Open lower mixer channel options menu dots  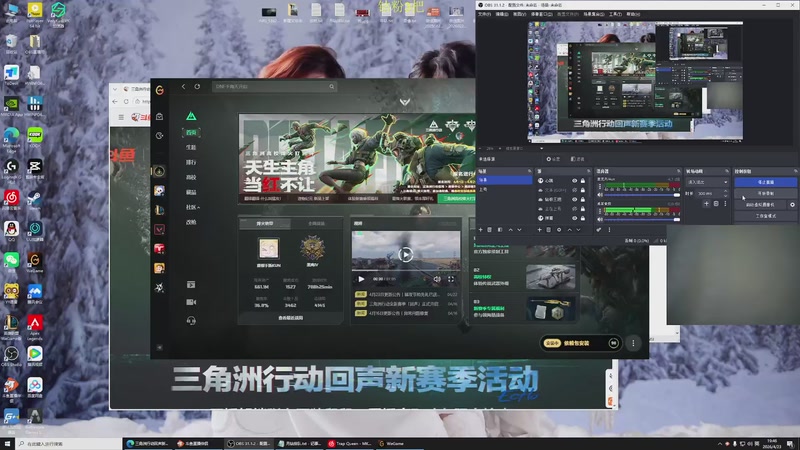coord(600,211)
